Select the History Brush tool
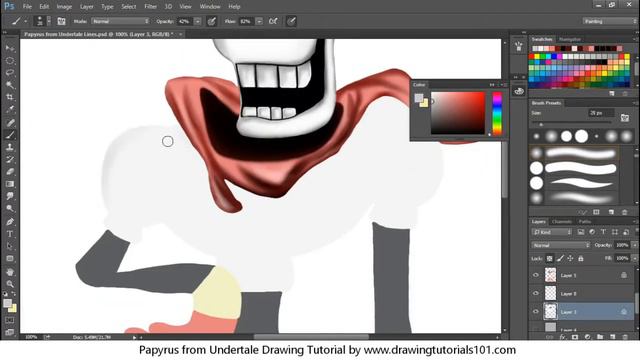 (x=10, y=159)
